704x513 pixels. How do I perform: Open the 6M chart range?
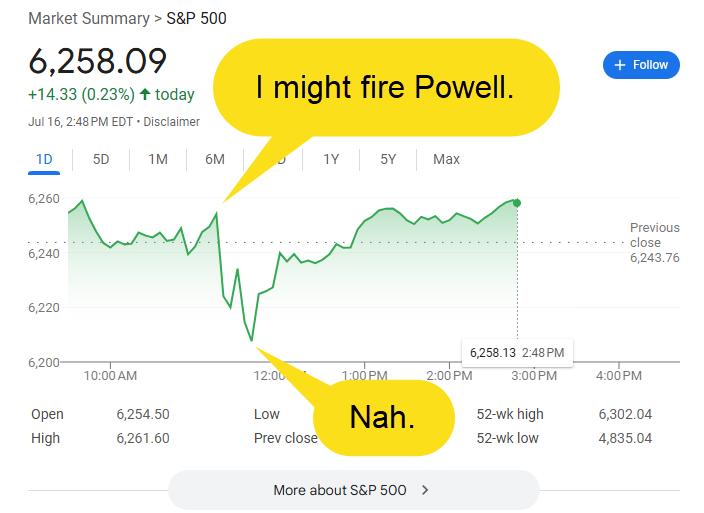tap(215, 159)
